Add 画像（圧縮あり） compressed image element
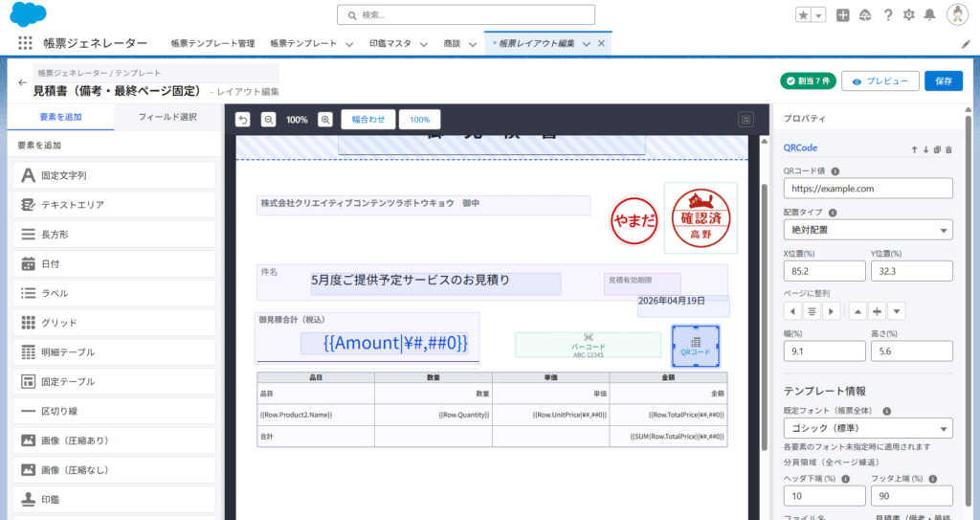Viewport: 980px width, 520px height. click(114, 441)
